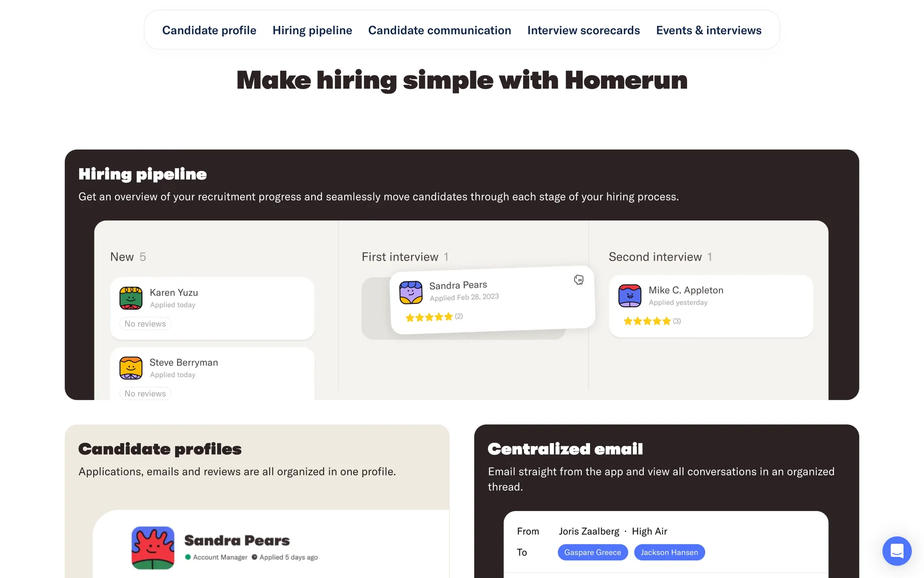Image resolution: width=924 pixels, height=578 pixels.
Task: Click Steve Berryman's orange avatar icon
Action: 131,368
